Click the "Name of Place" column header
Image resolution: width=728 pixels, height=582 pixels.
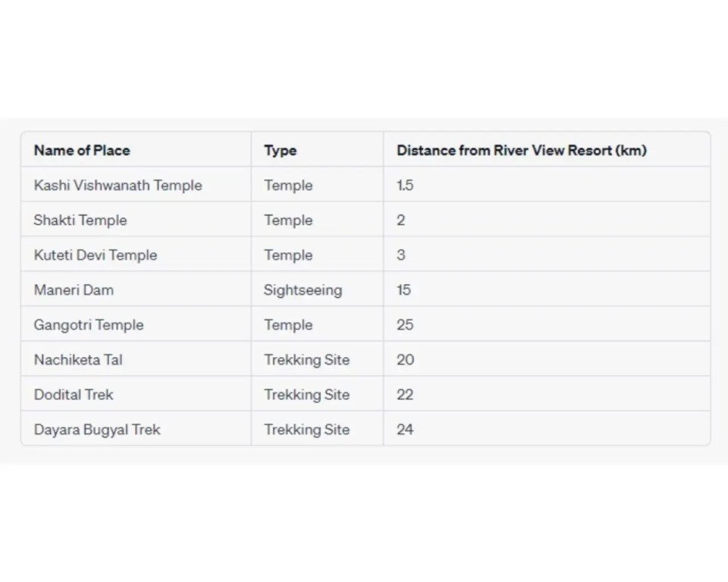[82, 150]
